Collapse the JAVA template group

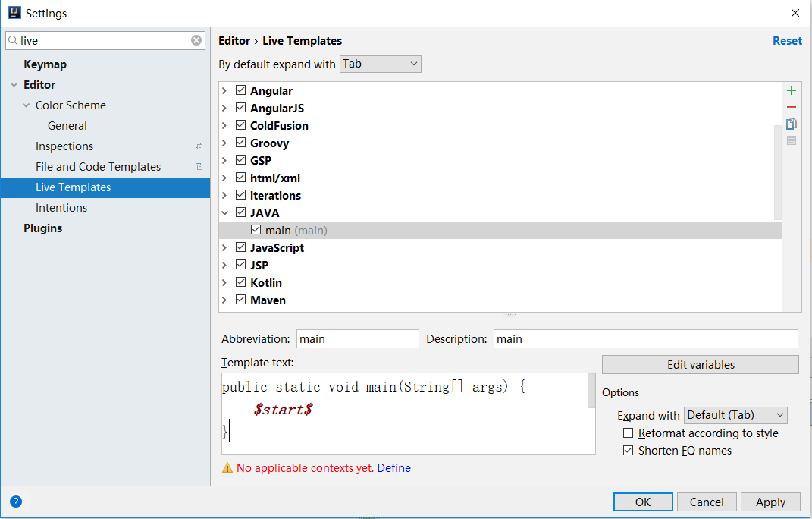(x=224, y=212)
